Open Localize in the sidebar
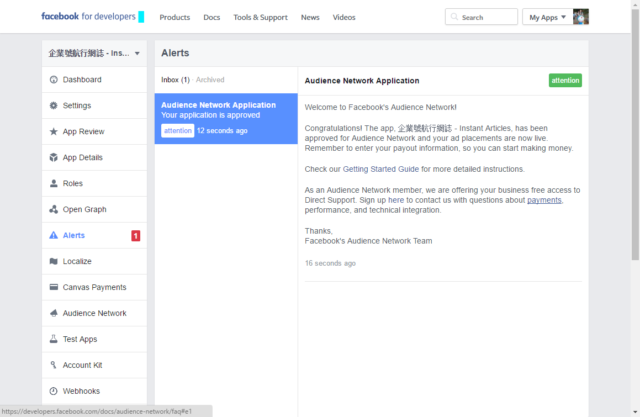The image size is (640, 417). tap(94, 261)
